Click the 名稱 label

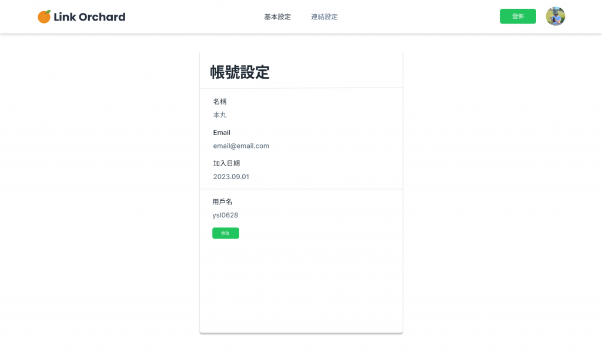(220, 102)
